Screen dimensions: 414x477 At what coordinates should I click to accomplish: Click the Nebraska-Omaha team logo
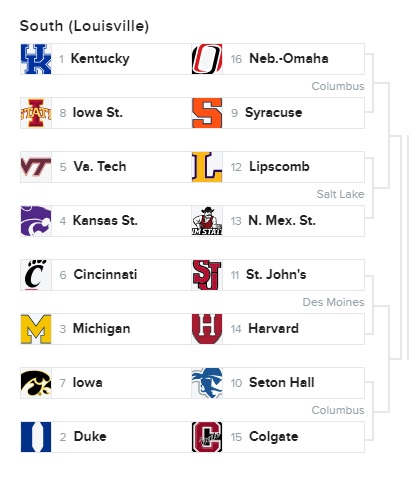[207, 59]
